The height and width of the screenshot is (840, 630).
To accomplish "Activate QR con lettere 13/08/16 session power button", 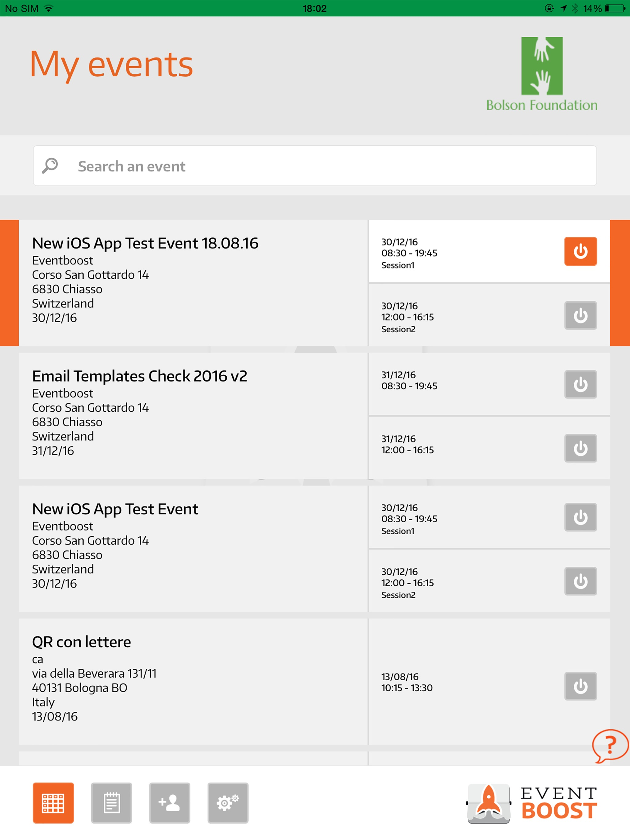I will (x=580, y=686).
